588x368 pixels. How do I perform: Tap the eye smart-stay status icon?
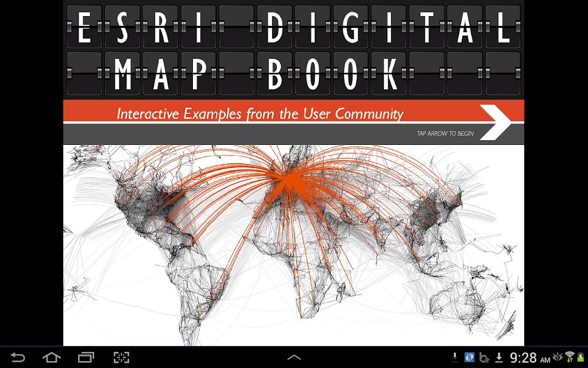coord(558,356)
